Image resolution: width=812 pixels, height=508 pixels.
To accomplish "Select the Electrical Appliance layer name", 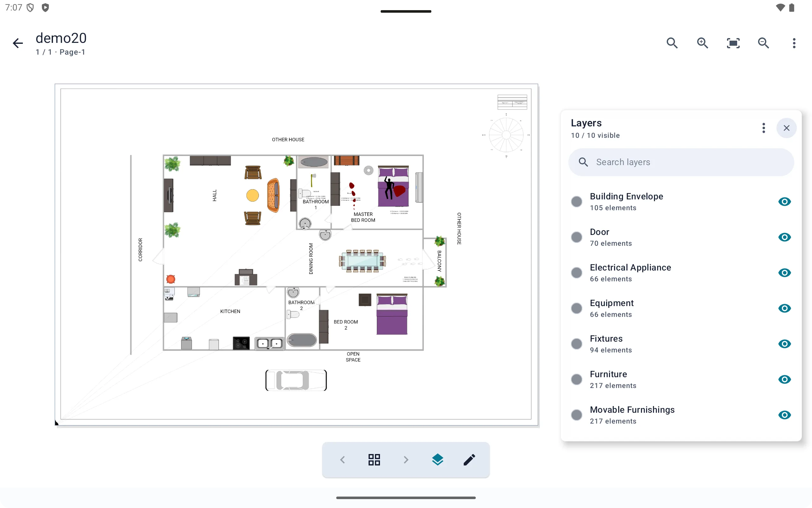I will coord(631,267).
